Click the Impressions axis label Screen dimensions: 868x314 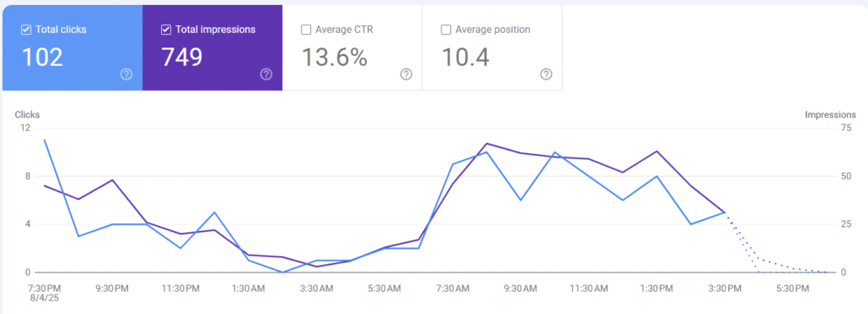pyautogui.click(x=831, y=115)
